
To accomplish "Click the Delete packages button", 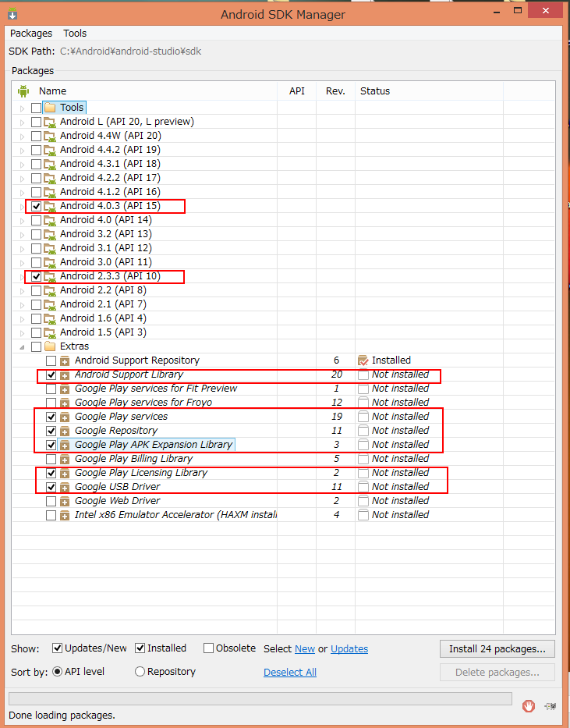I will click(x=497, y=673).
